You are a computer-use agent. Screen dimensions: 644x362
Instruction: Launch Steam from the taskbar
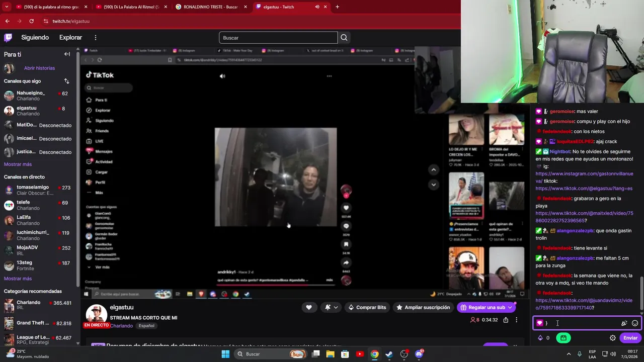point(389,354)
